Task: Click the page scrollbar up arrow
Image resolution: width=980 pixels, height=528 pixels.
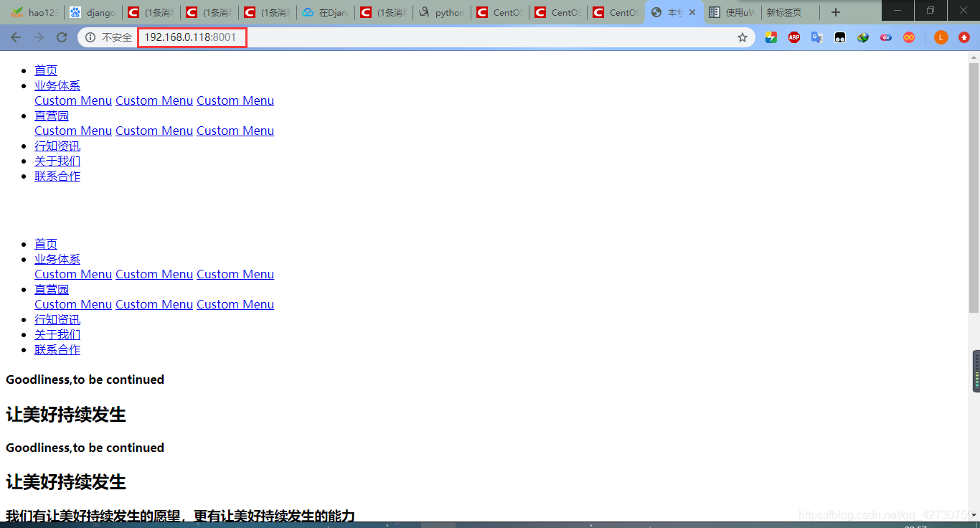Action: click(x=974, y=57)
